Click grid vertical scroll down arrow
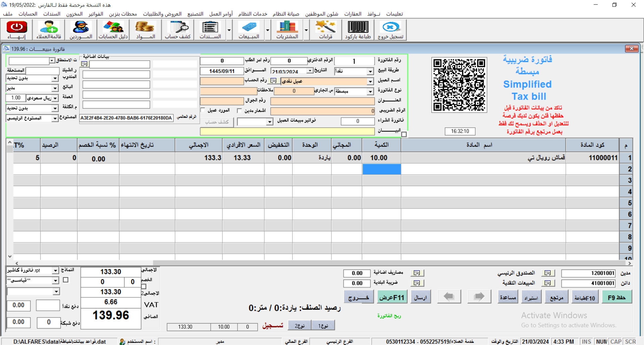Screen dimensions: 644x345 click(10, 256)
